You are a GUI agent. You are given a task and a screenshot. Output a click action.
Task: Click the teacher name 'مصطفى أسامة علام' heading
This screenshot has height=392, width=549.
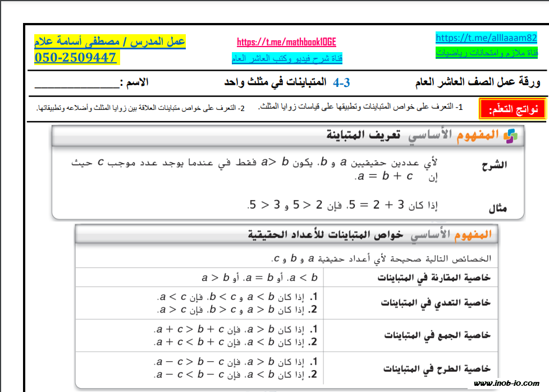click(109, 41)
